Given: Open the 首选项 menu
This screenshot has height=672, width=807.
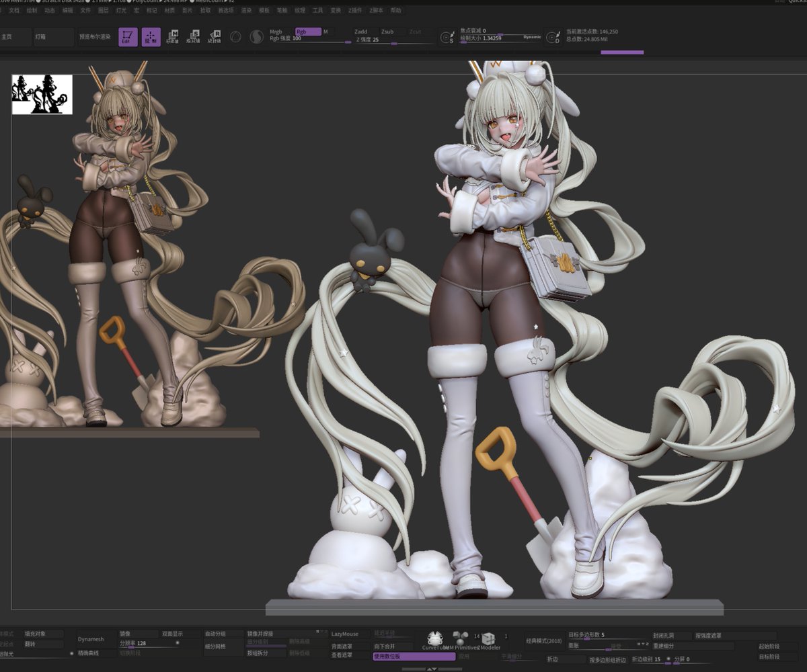Looking at the screenshot, I should pyautogui.click(x=226, y=11).
